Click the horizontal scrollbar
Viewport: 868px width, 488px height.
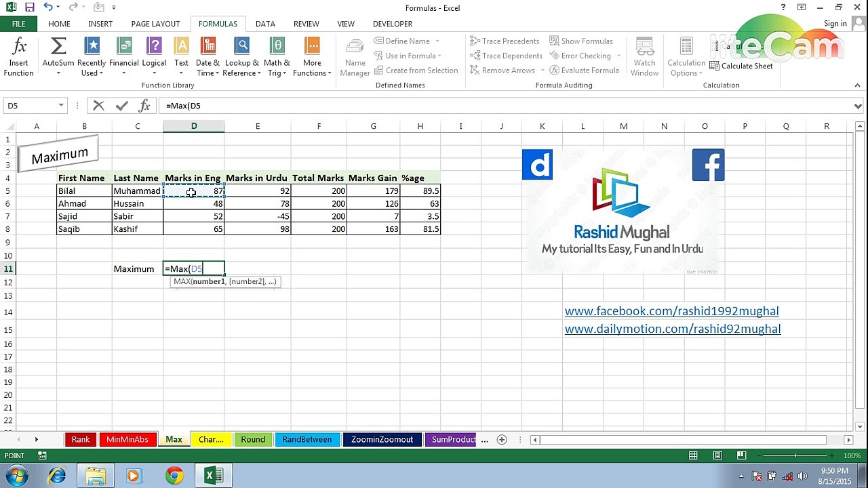690,439
